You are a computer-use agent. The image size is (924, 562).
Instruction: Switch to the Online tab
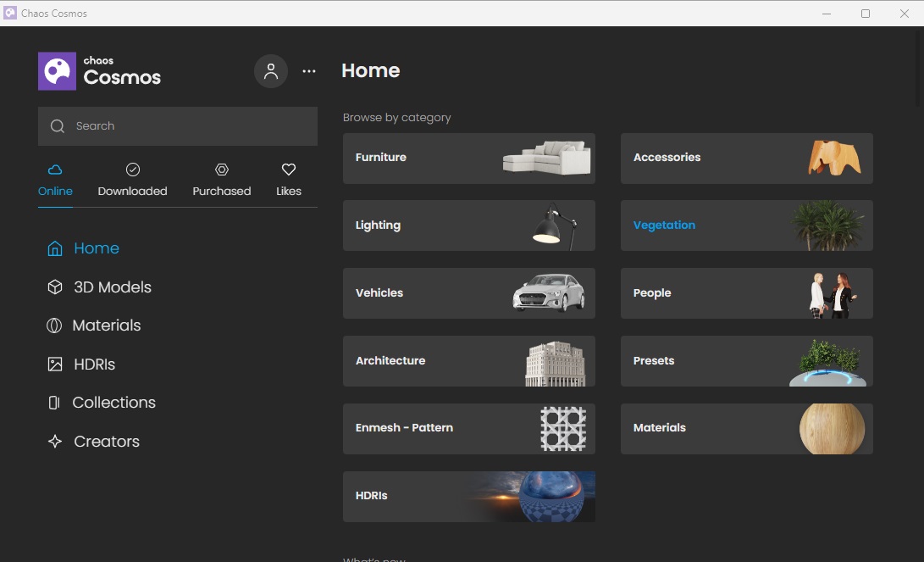pyautogui.click(x=55, y=181)
